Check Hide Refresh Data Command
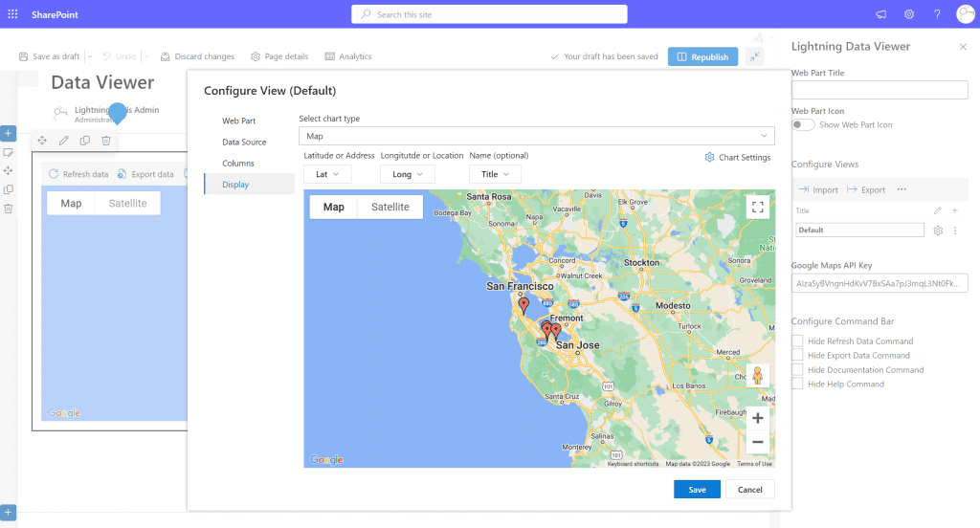Viewport: 980px width, 528px height. [797, 341]
